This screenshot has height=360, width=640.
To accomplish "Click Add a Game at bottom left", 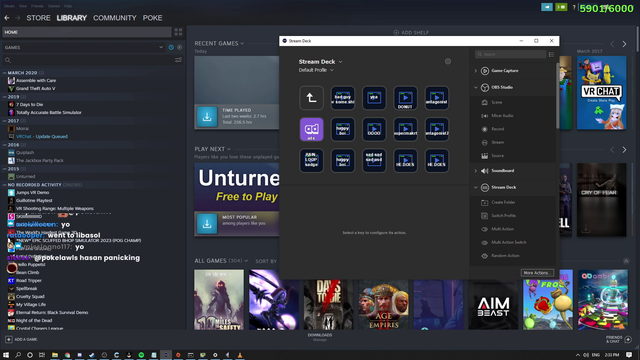I will (21, 339).
